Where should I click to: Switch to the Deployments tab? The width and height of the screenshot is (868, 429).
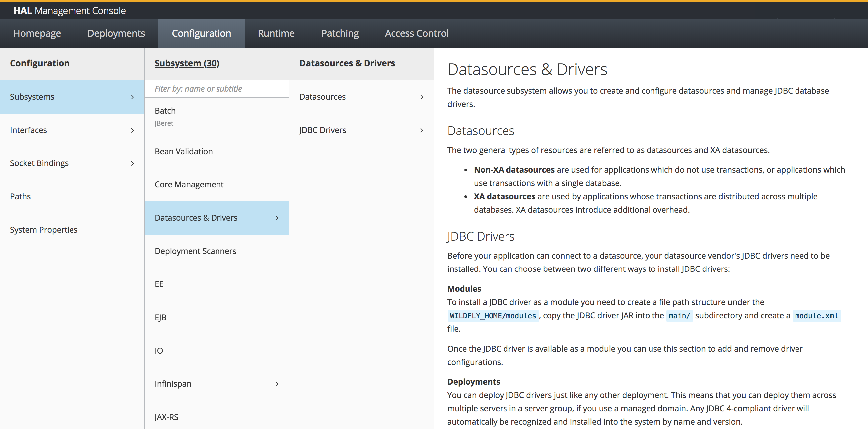(x=116, y=33)
